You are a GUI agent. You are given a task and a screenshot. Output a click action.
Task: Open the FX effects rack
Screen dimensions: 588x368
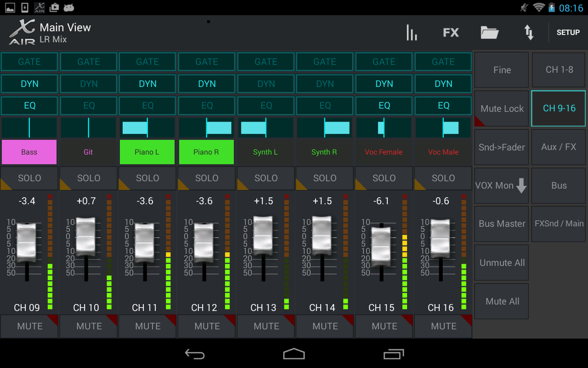(x=451, y=32)
